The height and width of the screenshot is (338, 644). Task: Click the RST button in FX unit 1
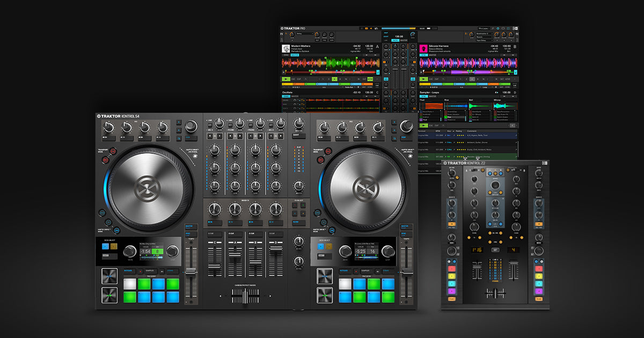click(317, 40)
